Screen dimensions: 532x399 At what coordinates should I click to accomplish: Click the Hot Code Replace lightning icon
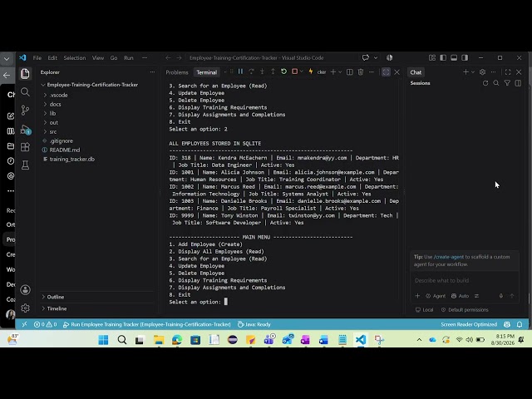pyautogui.click(x=310, y=71)
